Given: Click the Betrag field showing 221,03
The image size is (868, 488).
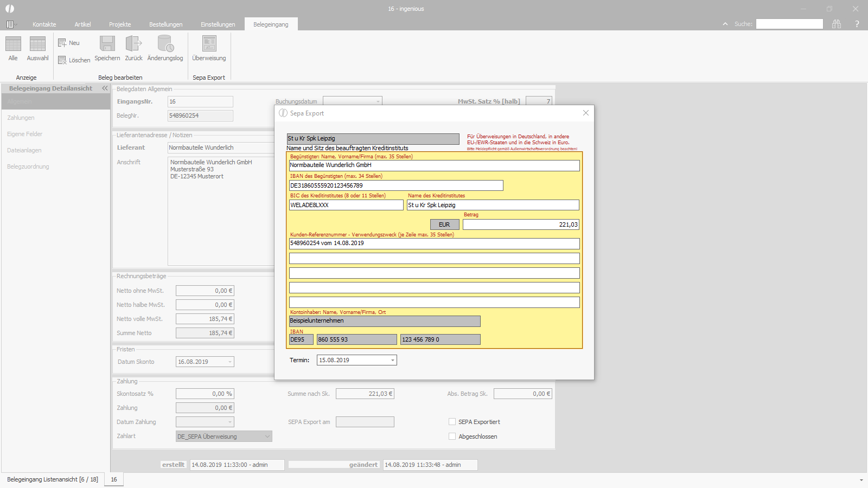Looking at the screenshot, I should coord(521,224).
